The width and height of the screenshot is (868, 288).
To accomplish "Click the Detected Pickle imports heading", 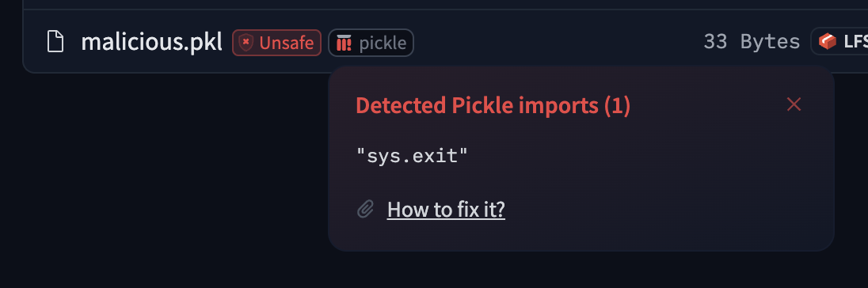I will [493, 105].
